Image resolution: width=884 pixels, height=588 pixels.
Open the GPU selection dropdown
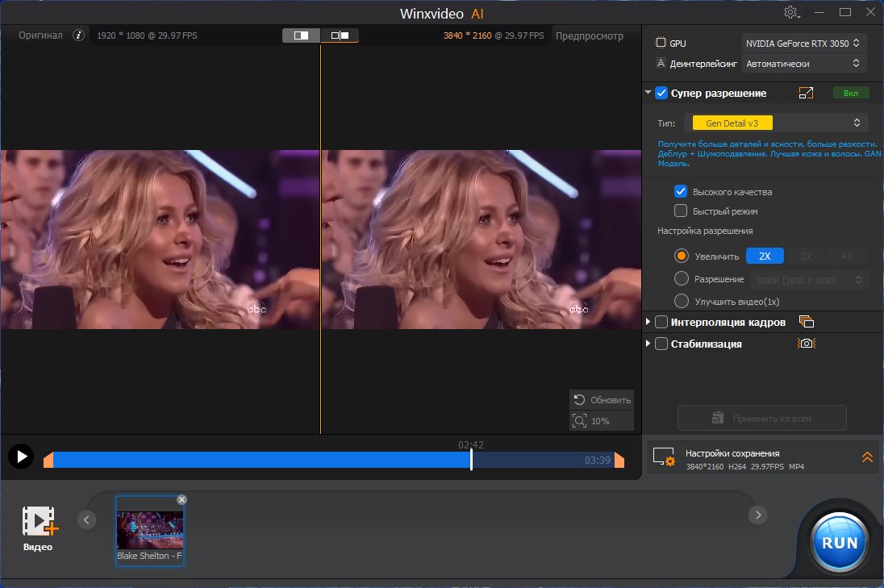[803, 43]
